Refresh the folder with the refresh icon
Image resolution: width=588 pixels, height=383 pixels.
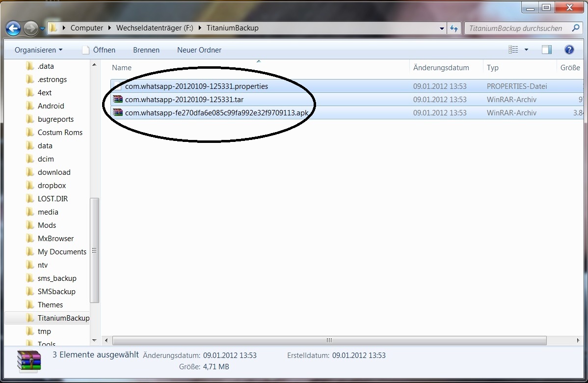[454, 28]
